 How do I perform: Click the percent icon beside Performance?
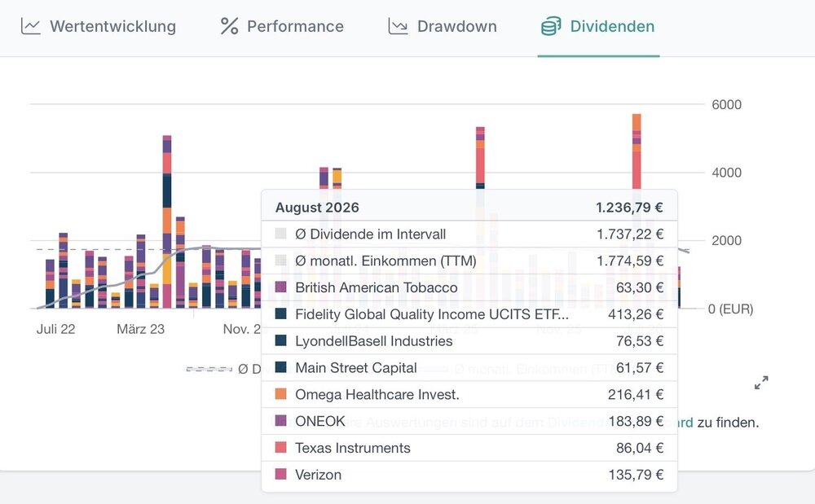tap(229, 26)
